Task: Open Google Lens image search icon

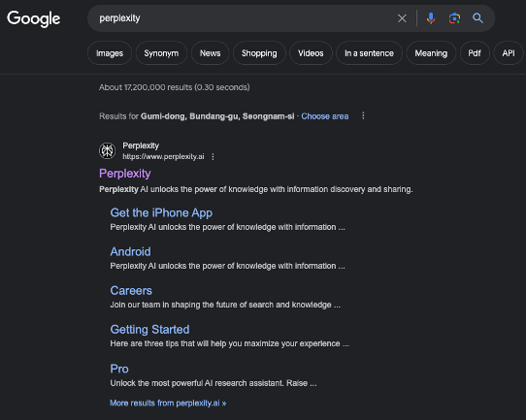Action: [x=454, y=18]
